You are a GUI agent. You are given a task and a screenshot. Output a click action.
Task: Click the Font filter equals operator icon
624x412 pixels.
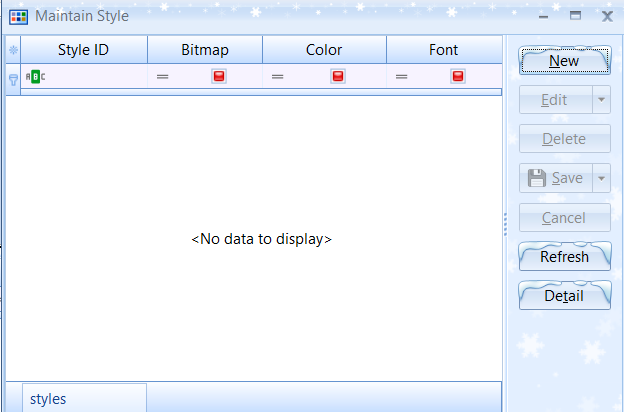[x=401, y=77]
